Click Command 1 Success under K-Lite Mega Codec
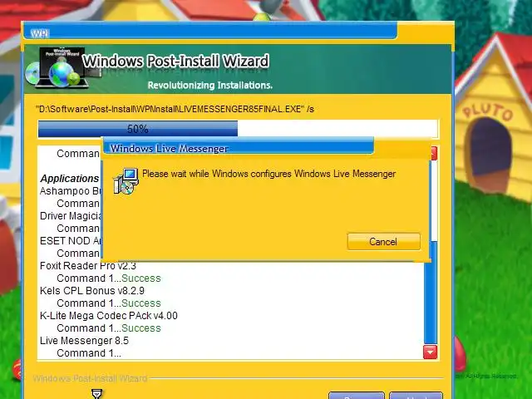This screenshot has height=399, width=532. click(109, 328)
